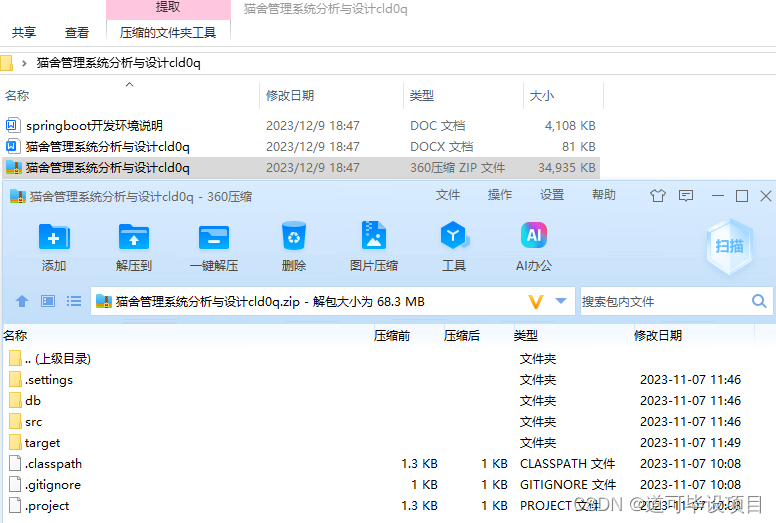The height and width of the screenshot is (523, 776).
Task: Sort archive contents by 名称 column
Action: pos(15,336)
